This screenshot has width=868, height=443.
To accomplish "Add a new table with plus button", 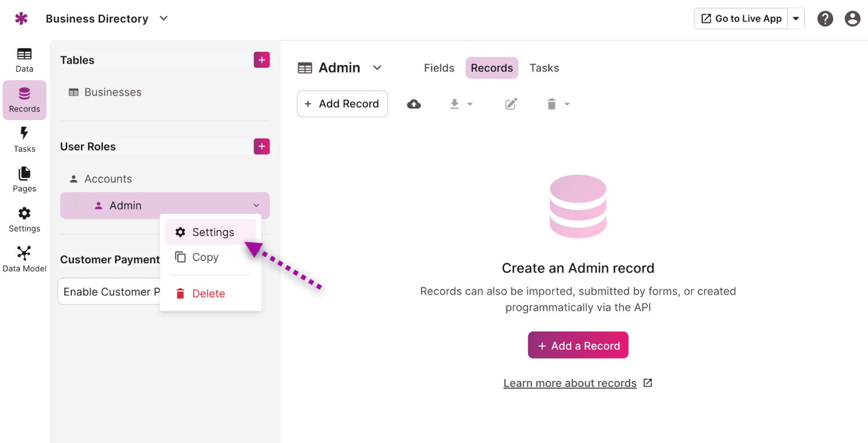I will (x=262, y=60).
